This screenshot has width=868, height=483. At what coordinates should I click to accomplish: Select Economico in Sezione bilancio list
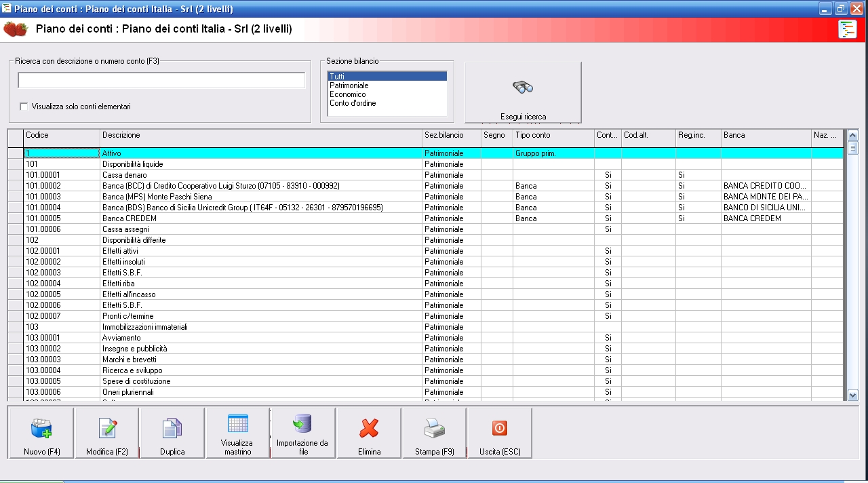pyautogui.click(x=387, y=94)
